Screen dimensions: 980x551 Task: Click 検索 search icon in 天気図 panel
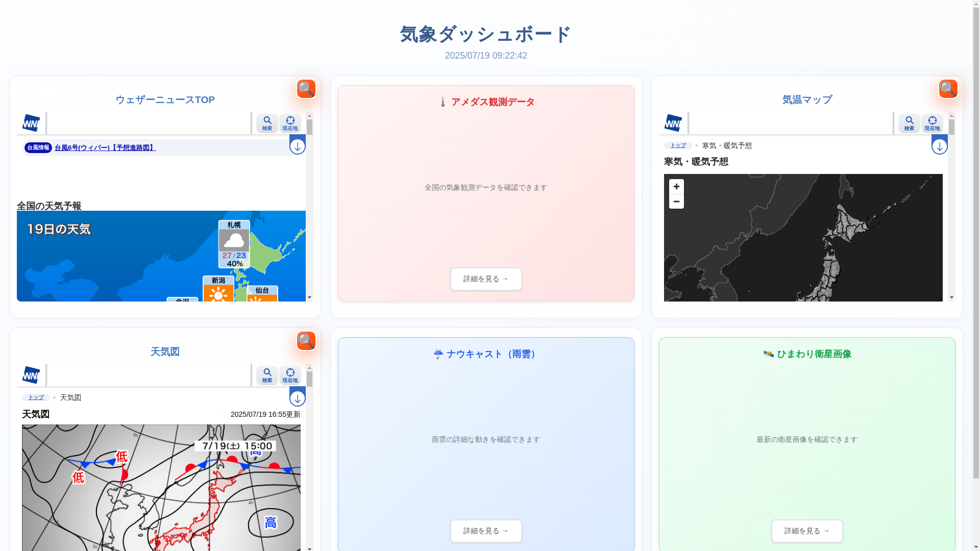click(267, 375)
